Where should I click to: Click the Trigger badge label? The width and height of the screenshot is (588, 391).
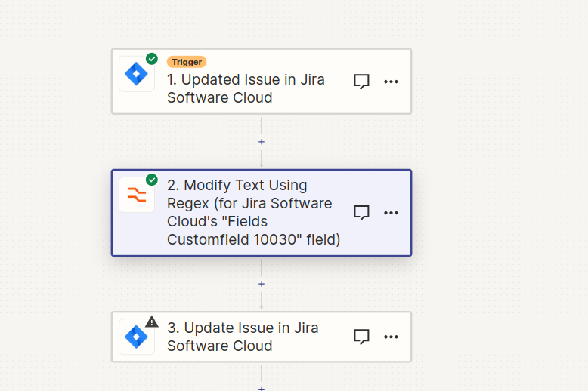(x=187, y=62)
